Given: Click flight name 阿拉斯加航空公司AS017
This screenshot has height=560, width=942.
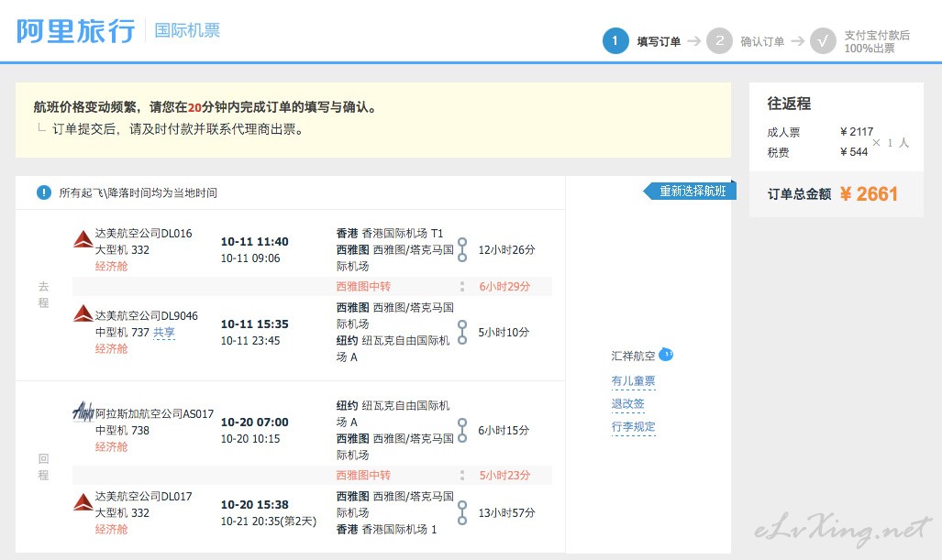Looking at the screenshot, I should (154, 414).
